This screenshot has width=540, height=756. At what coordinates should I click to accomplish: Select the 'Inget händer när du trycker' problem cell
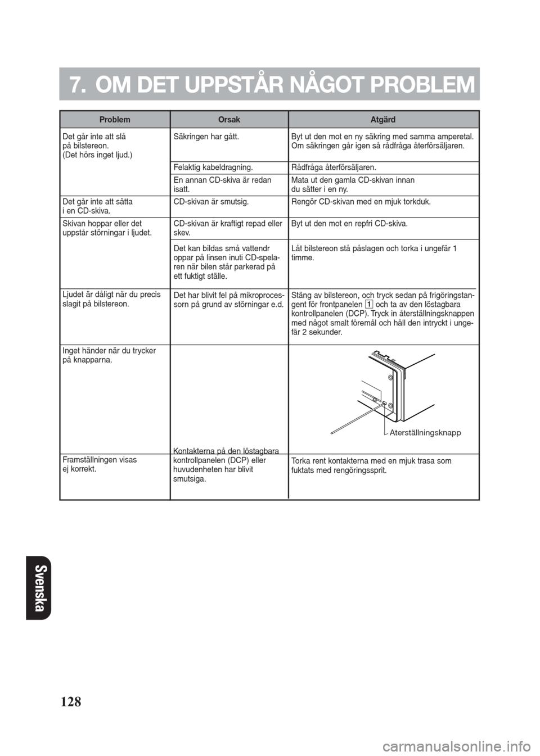tap(115, 399)
